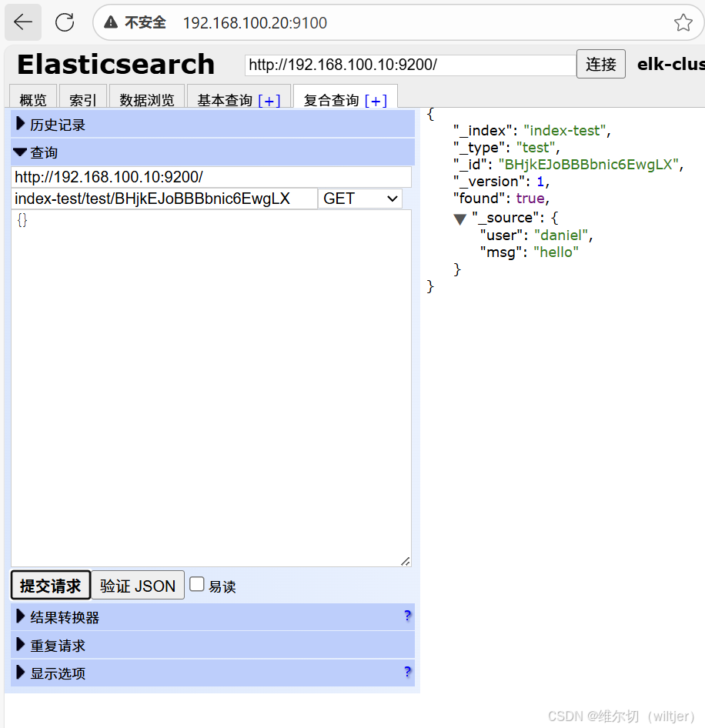Select the _id value BHjkEJoBBBbnic6EwgLX in result
This screenshot has height=728, width=705.
589,165
